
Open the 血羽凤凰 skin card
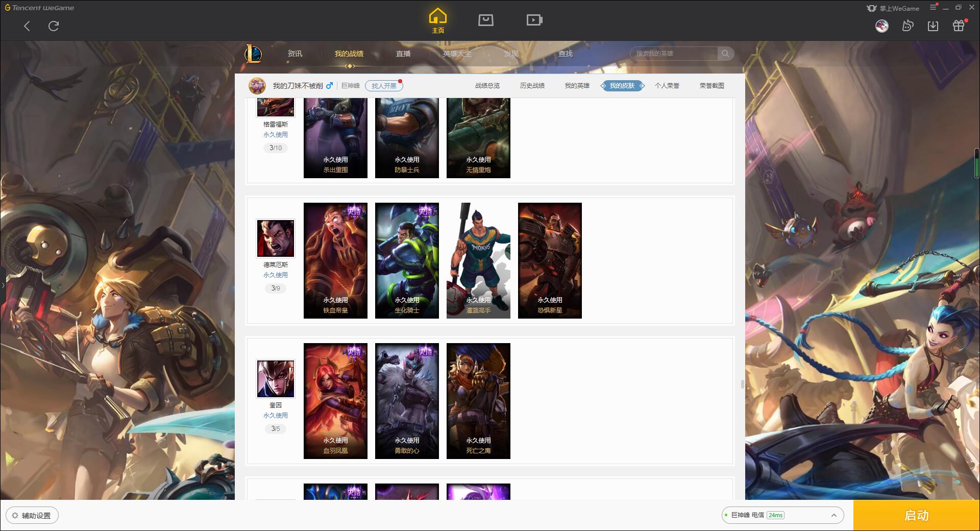(335, 401)
